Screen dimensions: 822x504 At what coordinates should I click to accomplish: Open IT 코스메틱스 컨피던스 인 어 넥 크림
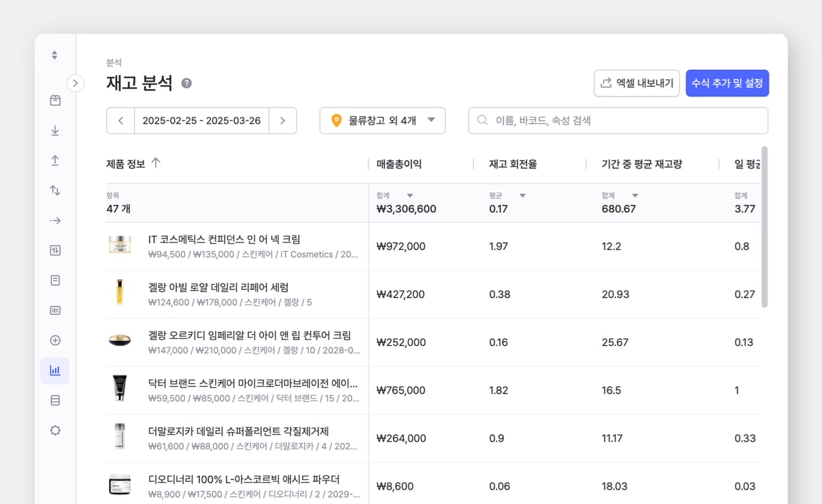click(x=224, y=239)
